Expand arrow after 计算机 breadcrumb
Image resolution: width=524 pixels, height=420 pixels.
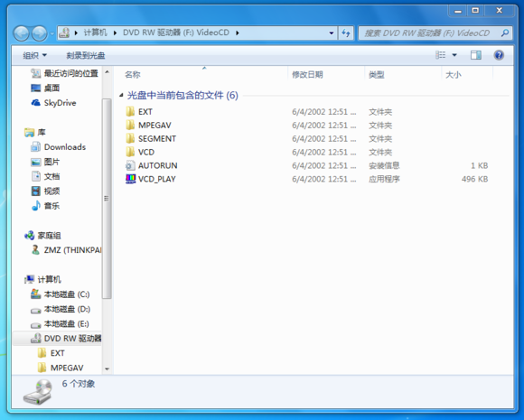point(115,33)
